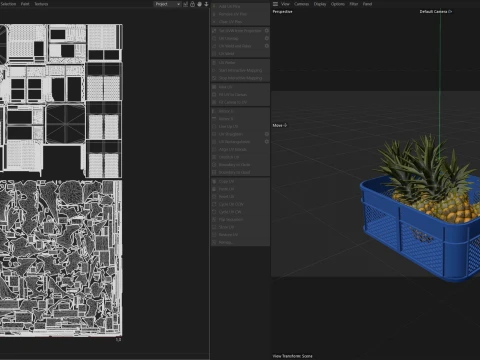This screenshot has height=360, width=480.
Task: Click globe icon in UV editor header
Action: pos(199,4)
